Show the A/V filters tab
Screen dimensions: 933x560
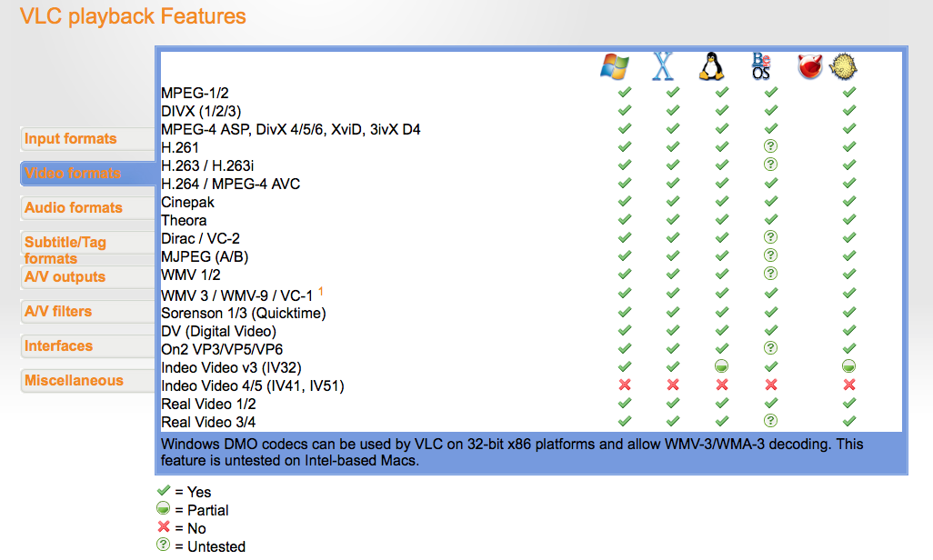tap(87, 311)
